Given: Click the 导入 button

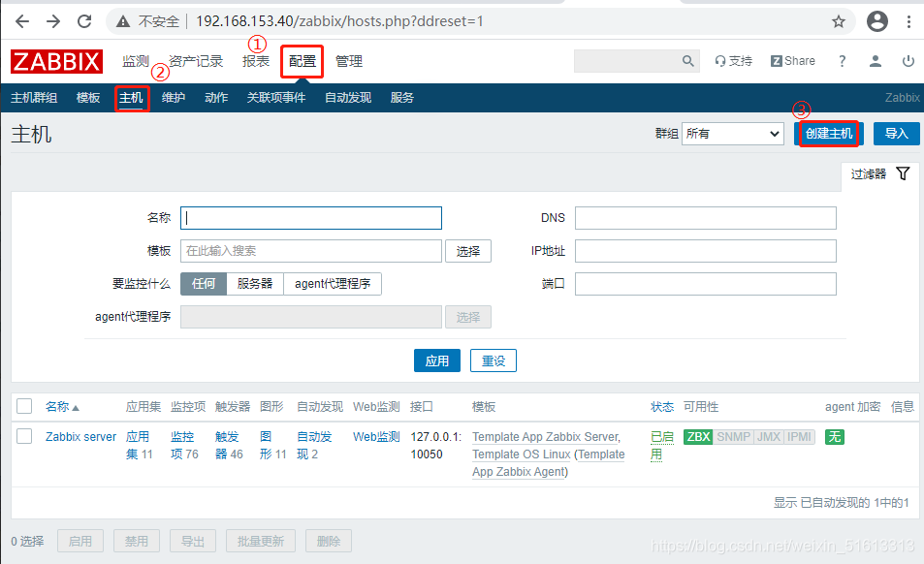Looking at the screenshot, I should (x=896, y=134).
